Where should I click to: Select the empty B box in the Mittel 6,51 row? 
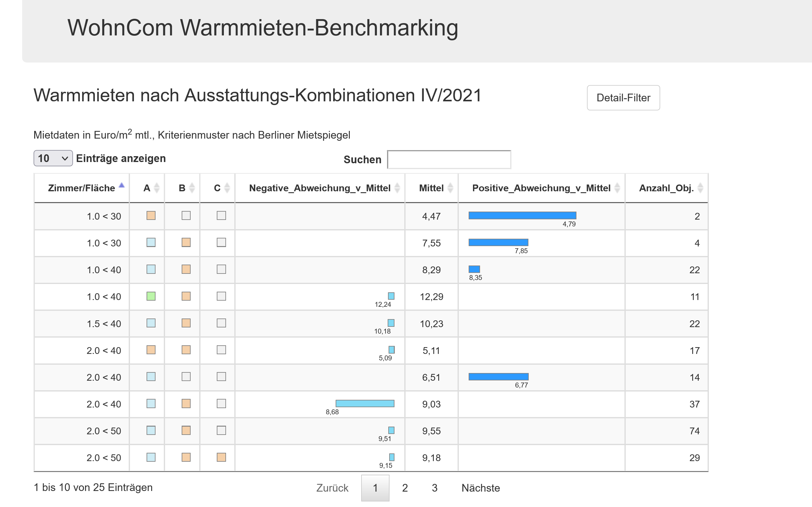click(186, 377)
